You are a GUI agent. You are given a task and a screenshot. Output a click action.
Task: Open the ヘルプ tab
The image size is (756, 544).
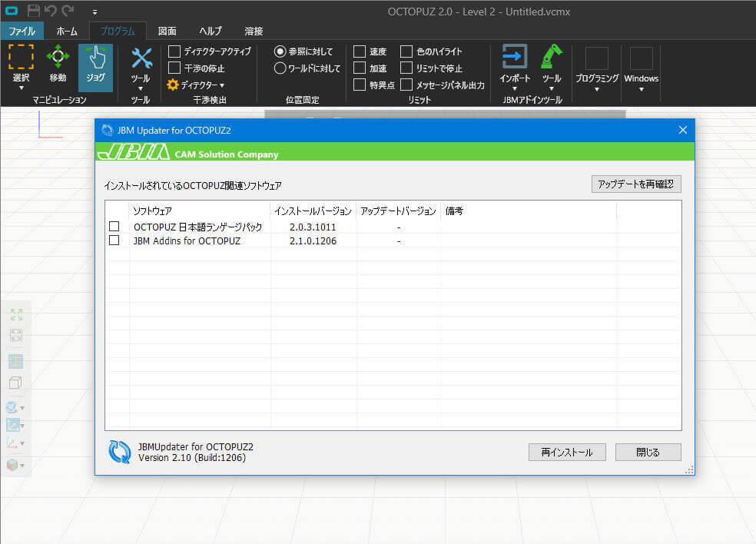point(211,31)
